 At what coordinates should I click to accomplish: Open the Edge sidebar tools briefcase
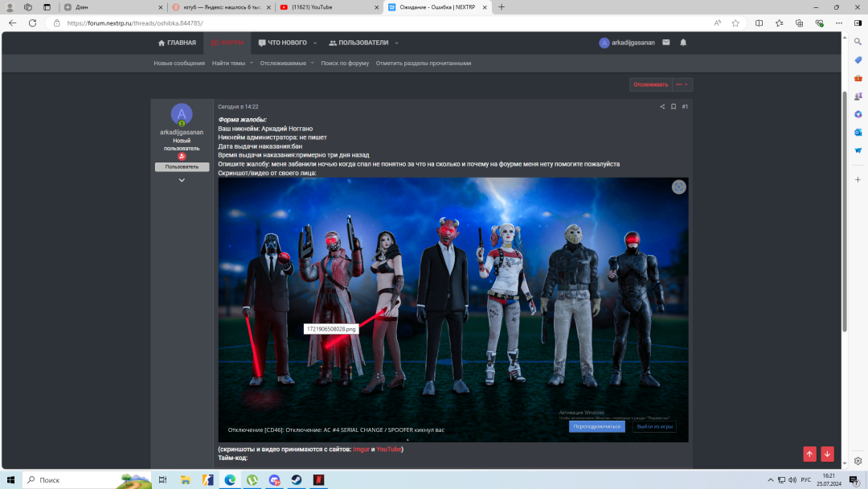[858, 78]
